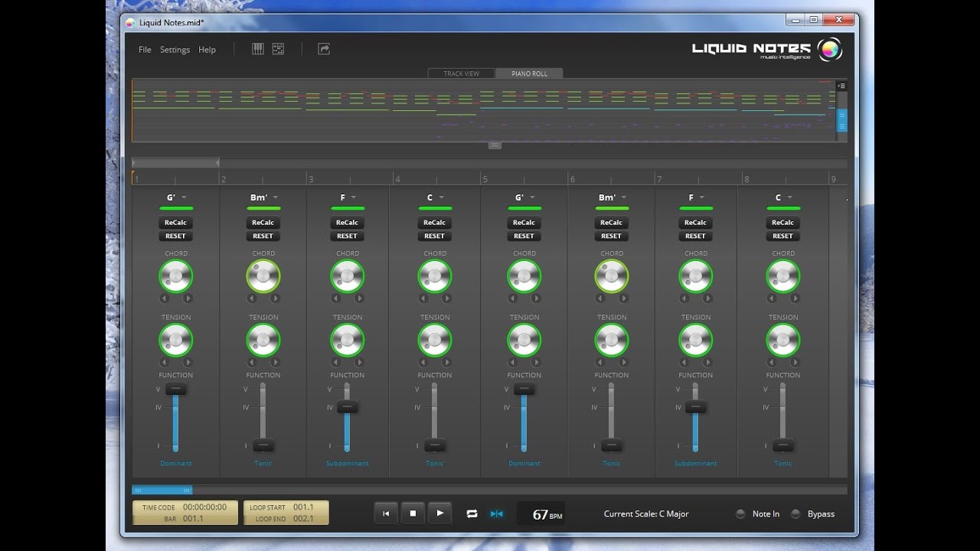Open the Bm' chord dropdown in bar 6
The height and width of the screenshot is (551, 980).
623,197
